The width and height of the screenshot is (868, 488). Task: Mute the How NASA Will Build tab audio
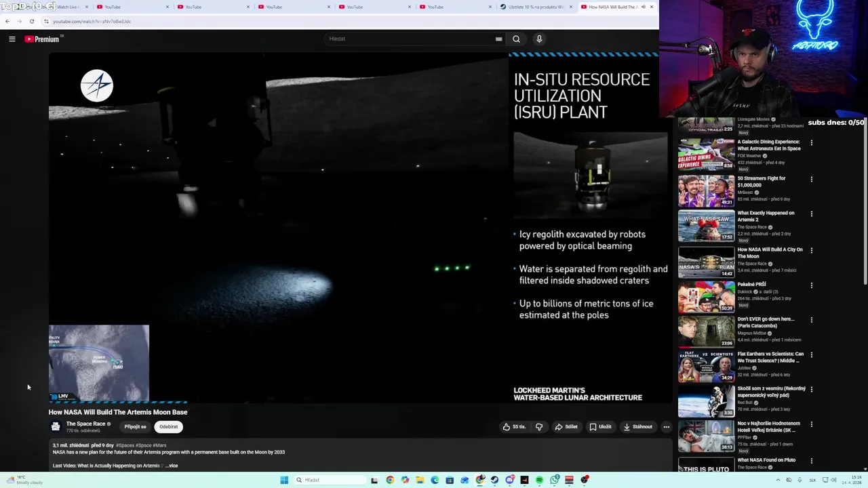(x=643, y=7)
